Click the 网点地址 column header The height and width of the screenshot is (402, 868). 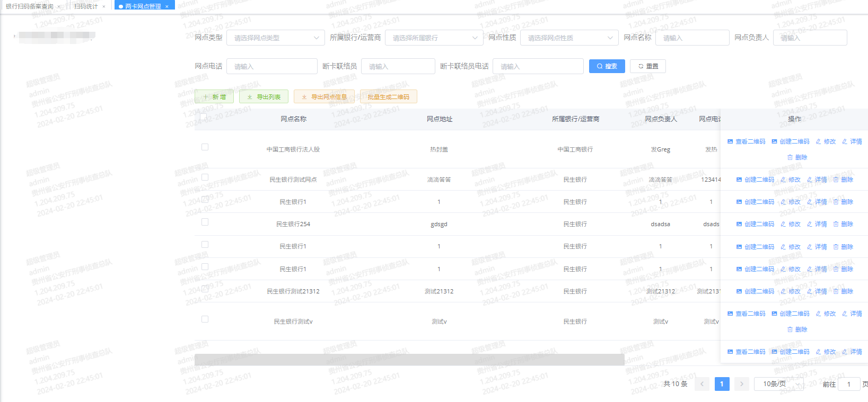click(440, 119)
